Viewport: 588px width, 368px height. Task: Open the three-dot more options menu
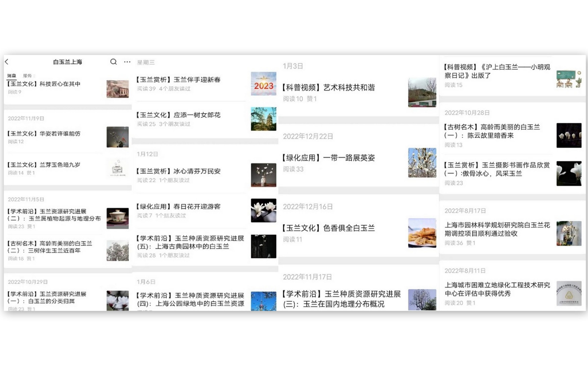click(x=127, y=62)
